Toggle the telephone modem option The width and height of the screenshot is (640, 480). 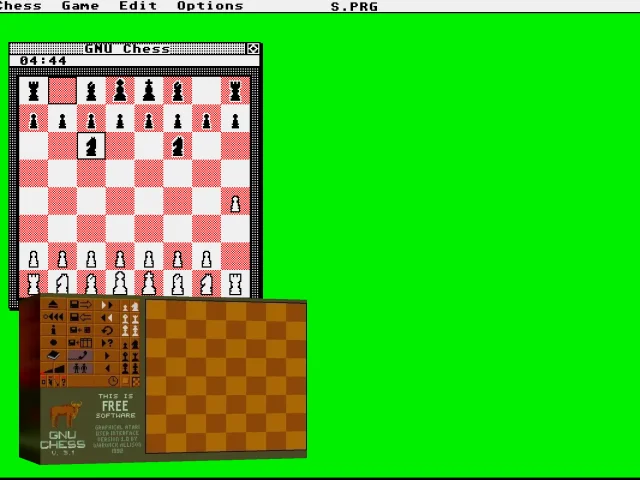point(80,356)
